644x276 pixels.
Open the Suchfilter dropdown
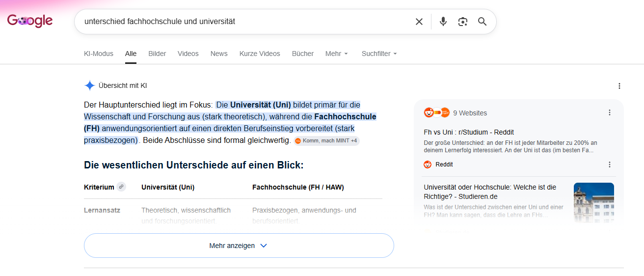pos(379,54)
